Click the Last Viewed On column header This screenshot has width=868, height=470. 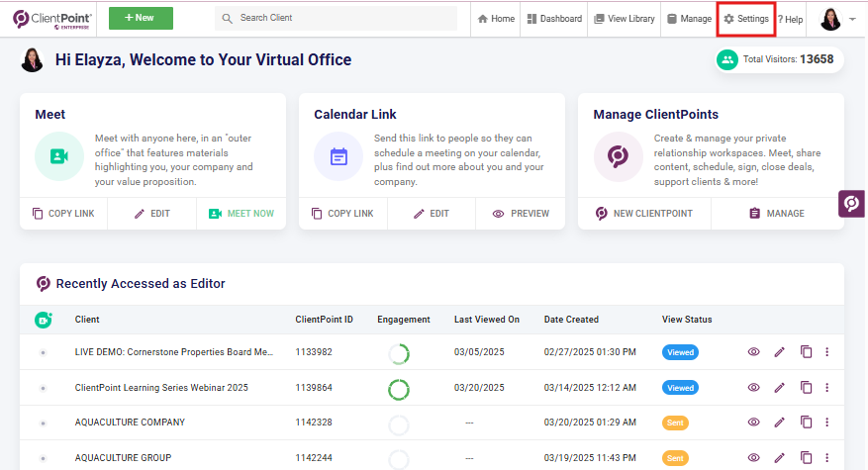click(x=487, y=320)
